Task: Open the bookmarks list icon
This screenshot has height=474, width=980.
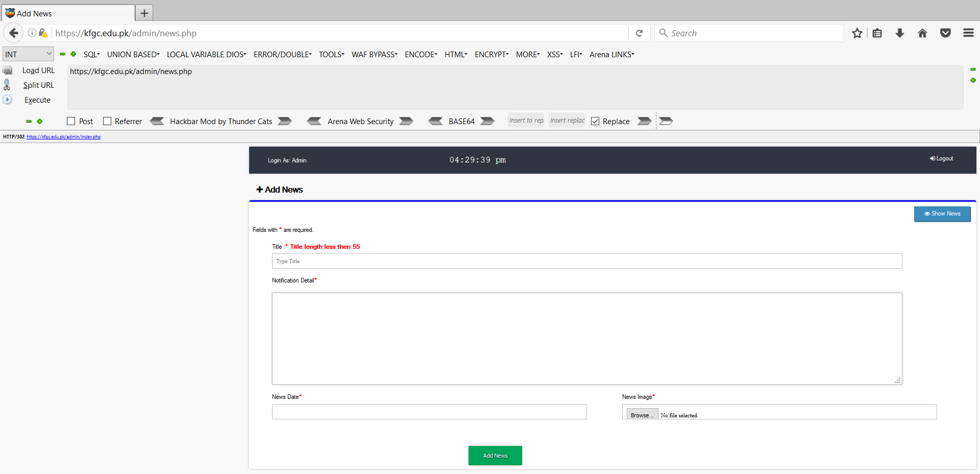Action: (877, 33)
